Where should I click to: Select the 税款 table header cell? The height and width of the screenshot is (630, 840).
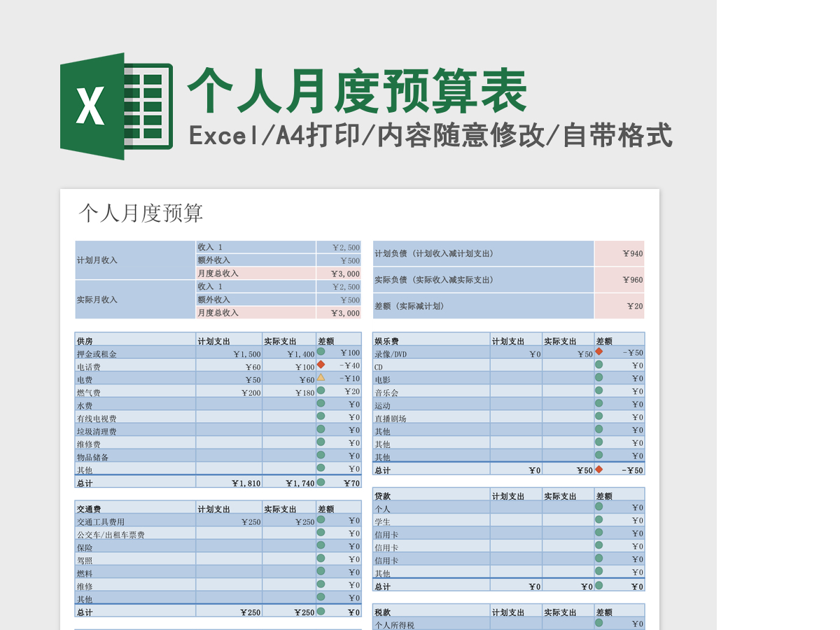tap(431, 610)
